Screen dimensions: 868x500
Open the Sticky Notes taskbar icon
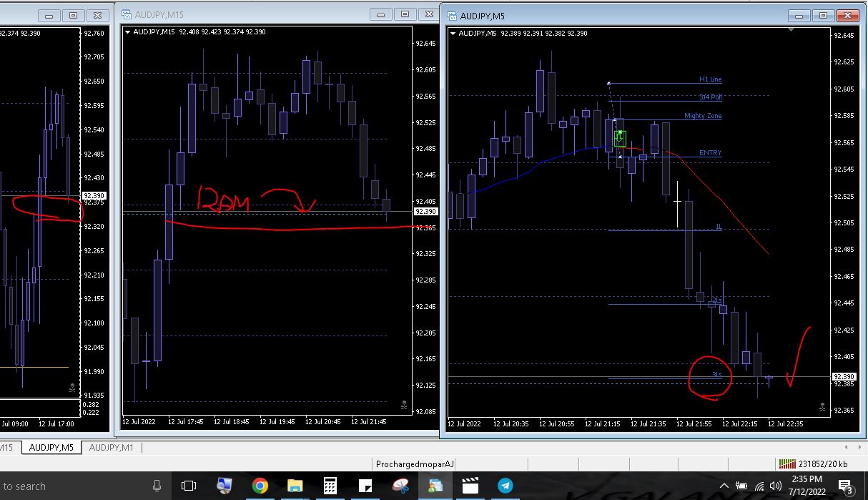click(x=365, y=486)
